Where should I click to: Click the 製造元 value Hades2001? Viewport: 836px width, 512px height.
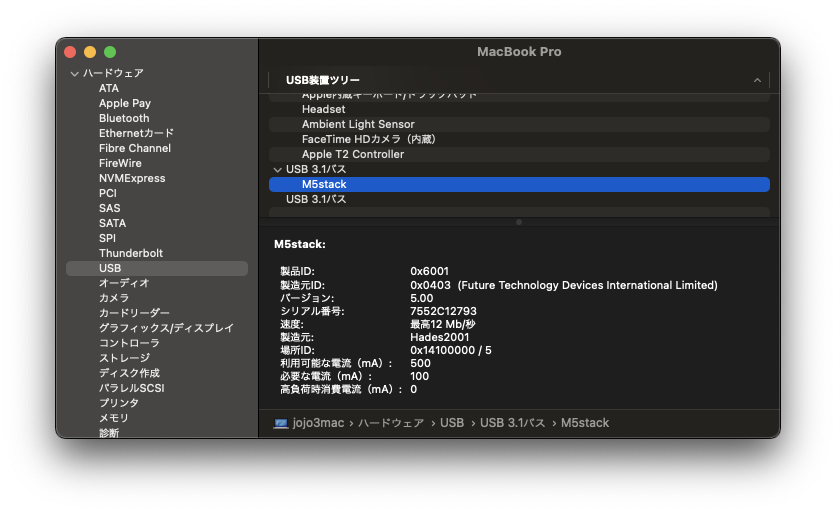(439, 338)
